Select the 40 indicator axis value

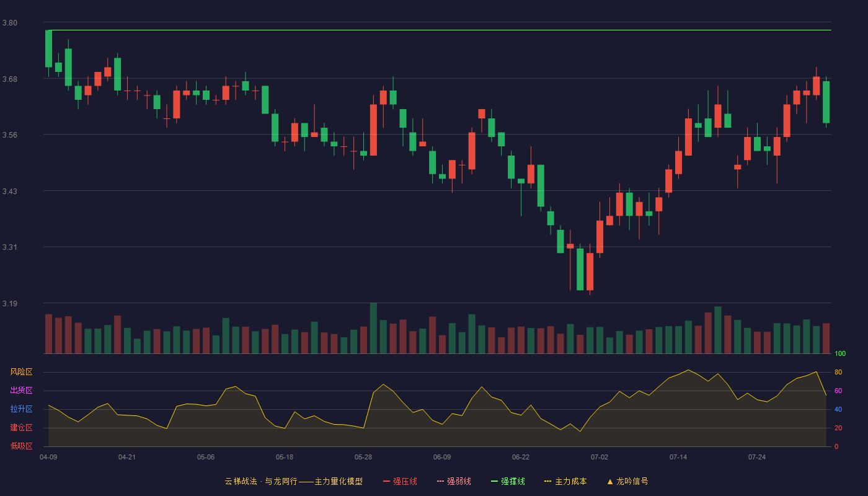(x=838, y=409)
